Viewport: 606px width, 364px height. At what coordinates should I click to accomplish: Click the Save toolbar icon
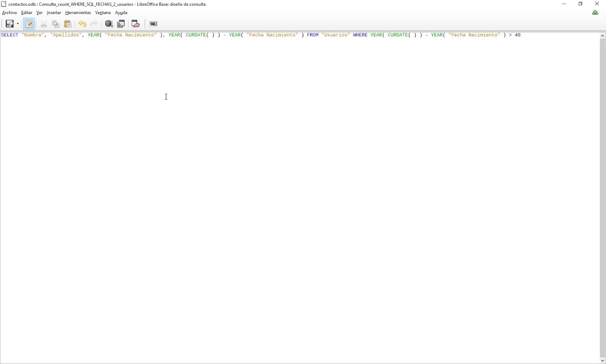pyautogui.click(x=9, y=24)
